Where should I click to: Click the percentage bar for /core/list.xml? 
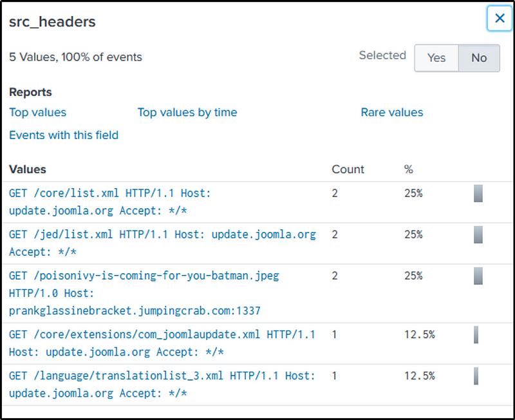click(x=478, y=193)
